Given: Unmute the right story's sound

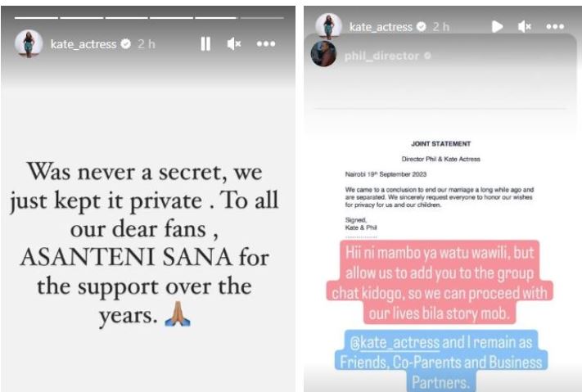Looking at the screenshot, I should pos(525,26).
